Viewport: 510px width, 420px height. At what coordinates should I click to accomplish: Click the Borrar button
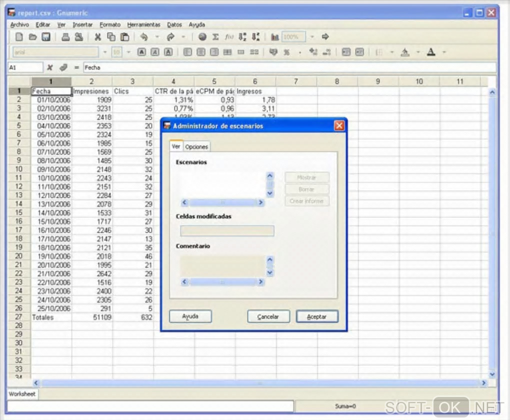pos(306,189)
